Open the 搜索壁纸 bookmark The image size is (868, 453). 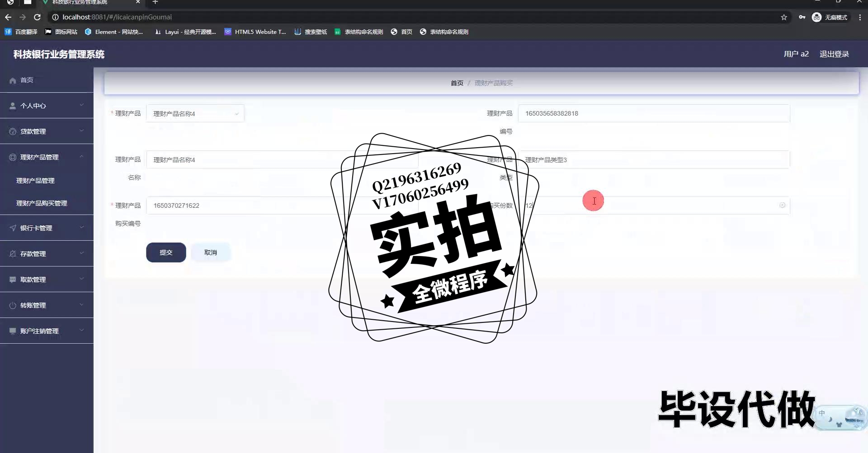(311, 32)
